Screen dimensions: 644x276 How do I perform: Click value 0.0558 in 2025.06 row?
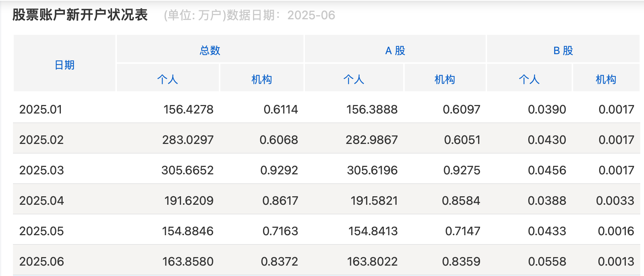548,262
